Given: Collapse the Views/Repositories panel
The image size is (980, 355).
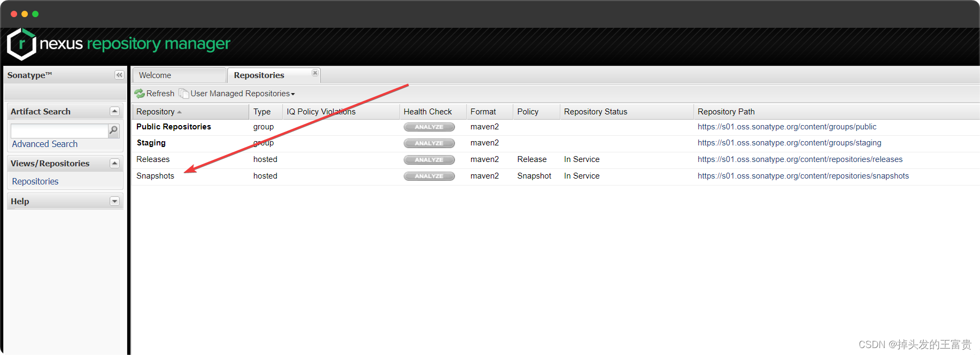Looking at the screenshot, I should [x=114, y=163].
